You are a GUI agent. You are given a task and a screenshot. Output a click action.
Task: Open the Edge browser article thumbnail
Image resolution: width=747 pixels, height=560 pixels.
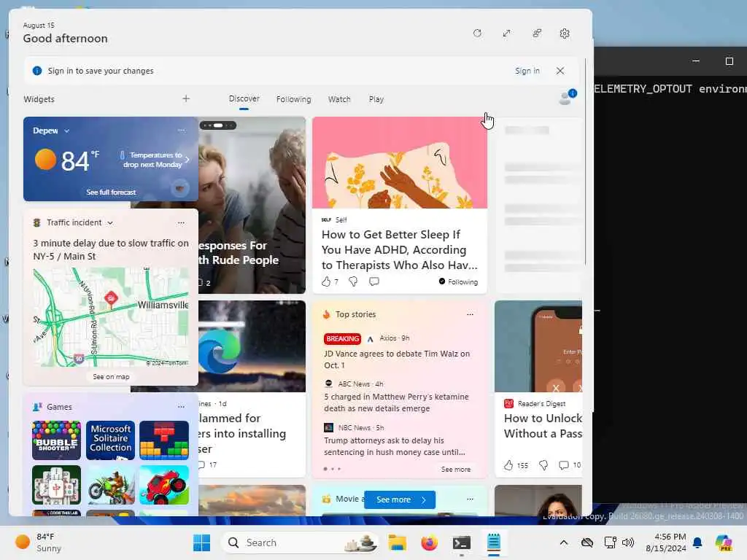[252, 346]
